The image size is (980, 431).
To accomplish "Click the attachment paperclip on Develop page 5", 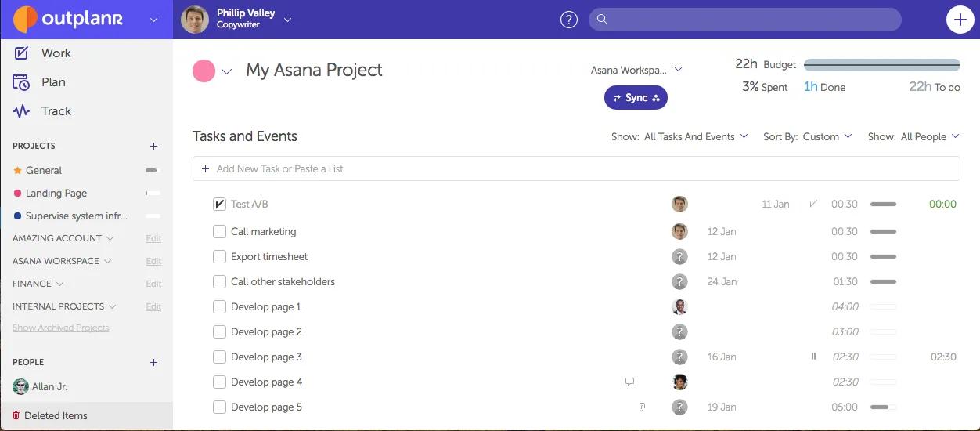I will [x=642, y=407].
